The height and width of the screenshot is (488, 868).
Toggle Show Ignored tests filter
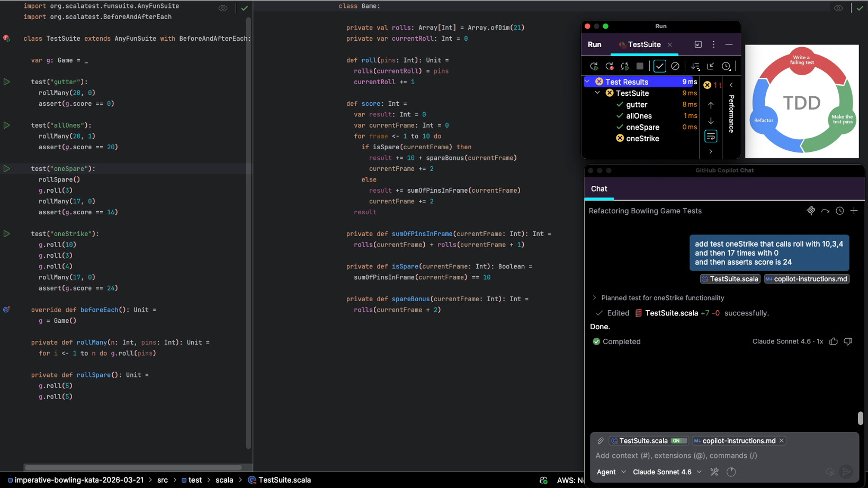click(675, 66)
